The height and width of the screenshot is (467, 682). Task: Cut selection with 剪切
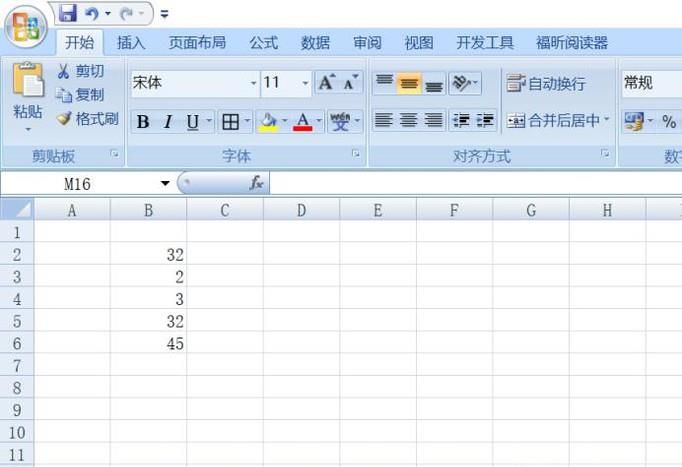pyautogui.click(x=81, y=71)
